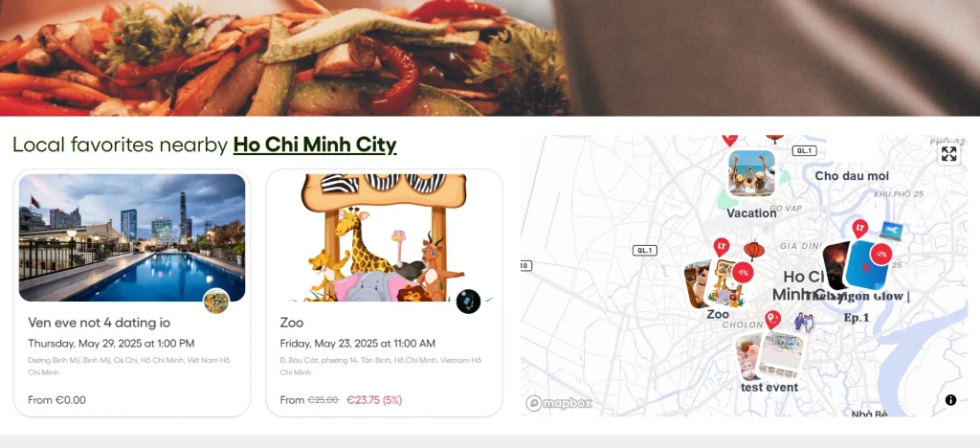Viewport: 980px width, 448px height.
Task: Open the Zoo event title
Action: [292, 323]
